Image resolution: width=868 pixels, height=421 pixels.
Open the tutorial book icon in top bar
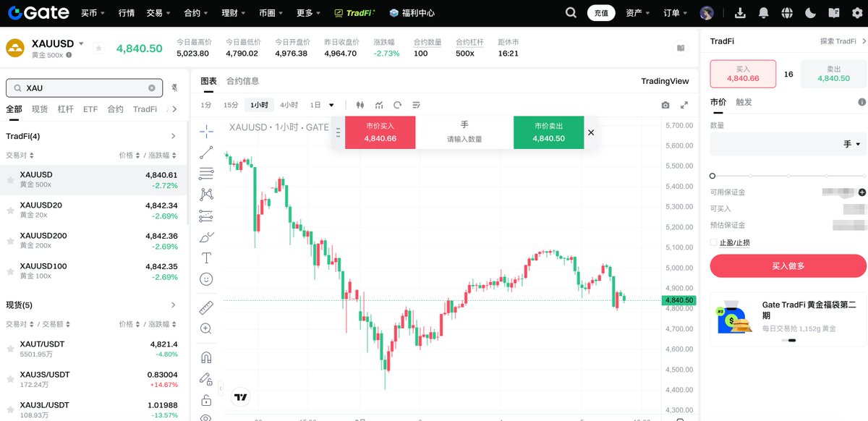pyautogui.click(x=835, y=12)
